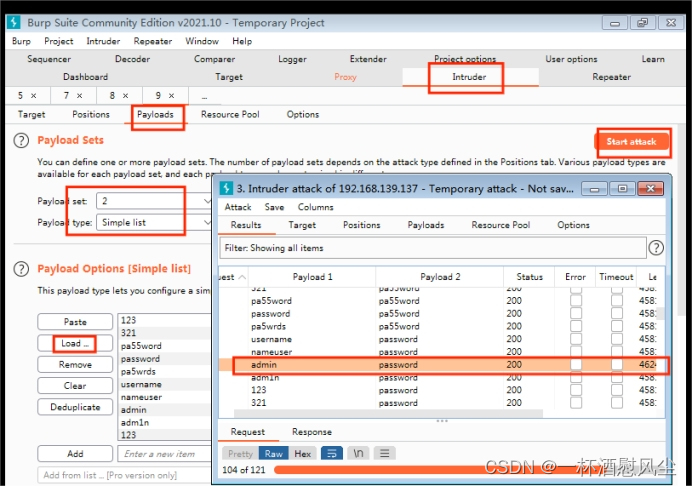Click the results/request pane splitter dots

point(442,421)
